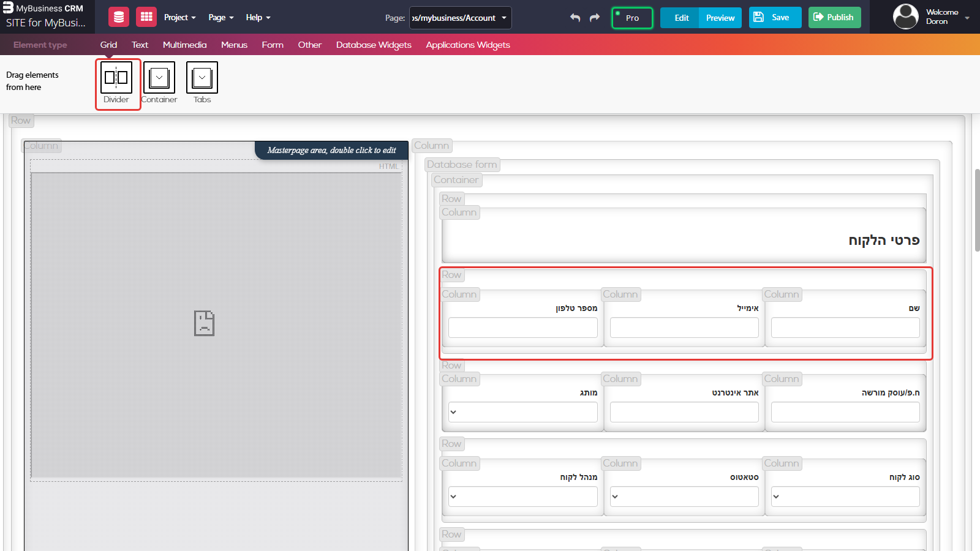The height and width of the screenshot is (551, 980).
Task: Open the pink grid apps icon
Action: click(146, 17)
